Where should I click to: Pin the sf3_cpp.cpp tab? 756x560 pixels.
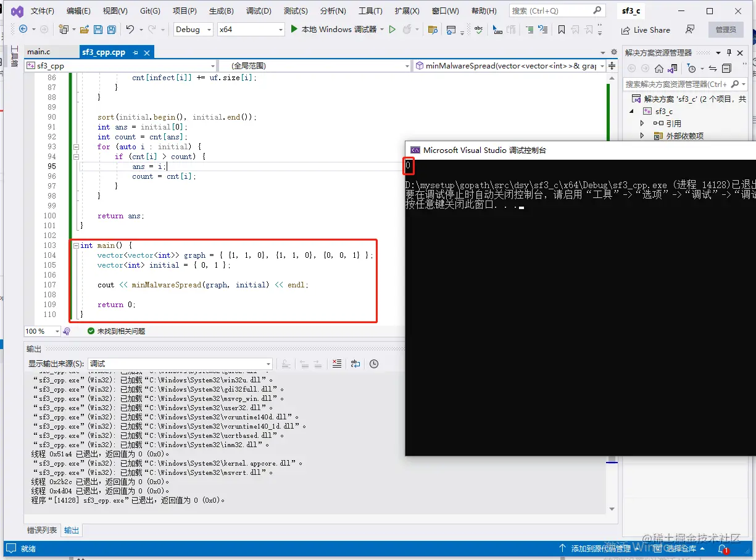click(136, 53)
